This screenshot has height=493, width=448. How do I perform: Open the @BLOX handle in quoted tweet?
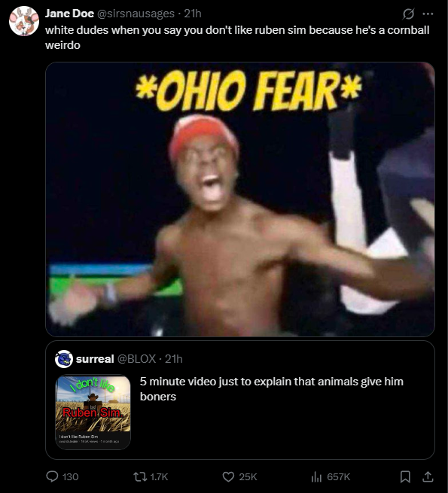coord(136,359)
